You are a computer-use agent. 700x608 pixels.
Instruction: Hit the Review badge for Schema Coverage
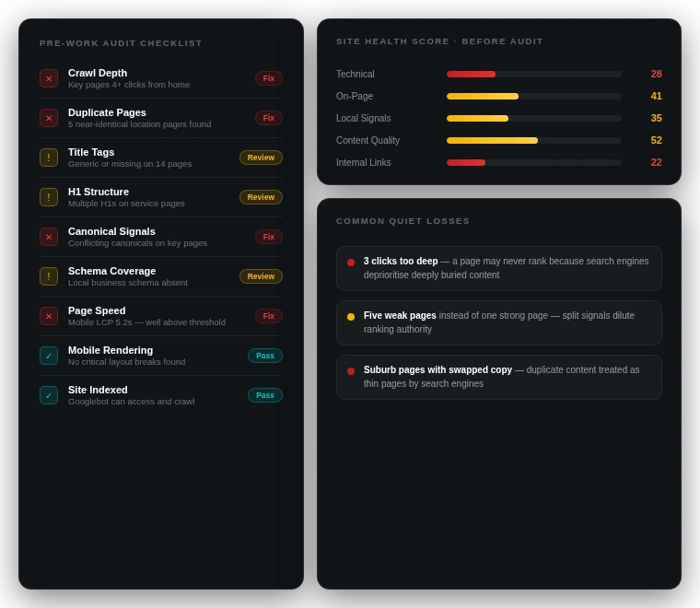point(261,276)
